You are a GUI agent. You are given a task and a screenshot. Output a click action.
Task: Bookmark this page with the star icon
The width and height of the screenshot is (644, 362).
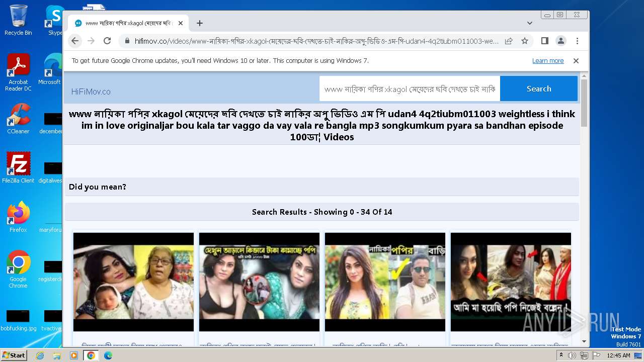525,41
